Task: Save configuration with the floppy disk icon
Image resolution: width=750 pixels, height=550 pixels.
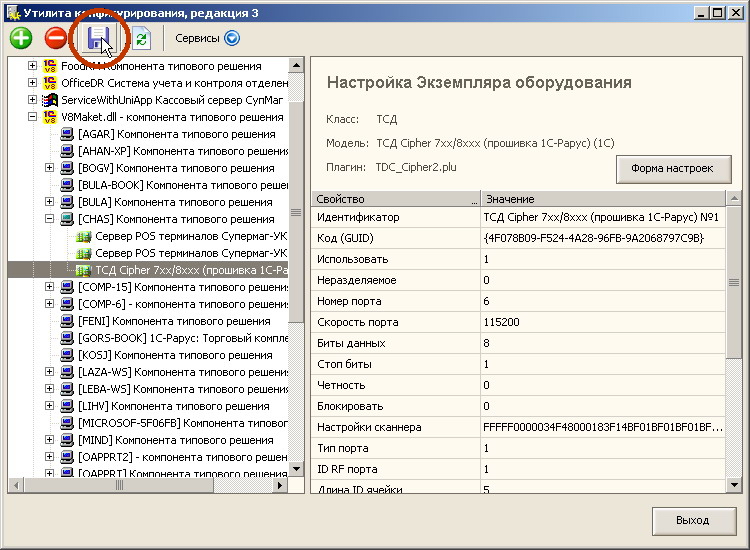Action: pos(99,39)
